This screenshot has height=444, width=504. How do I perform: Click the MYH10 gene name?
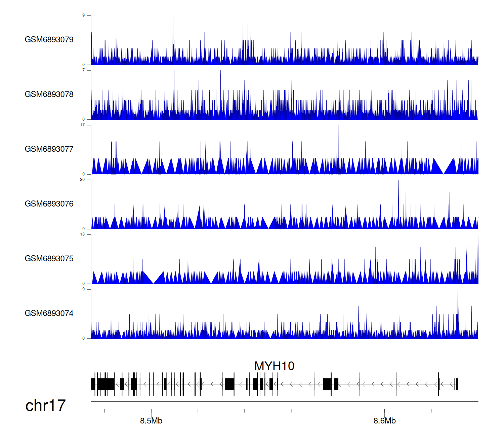274,366
